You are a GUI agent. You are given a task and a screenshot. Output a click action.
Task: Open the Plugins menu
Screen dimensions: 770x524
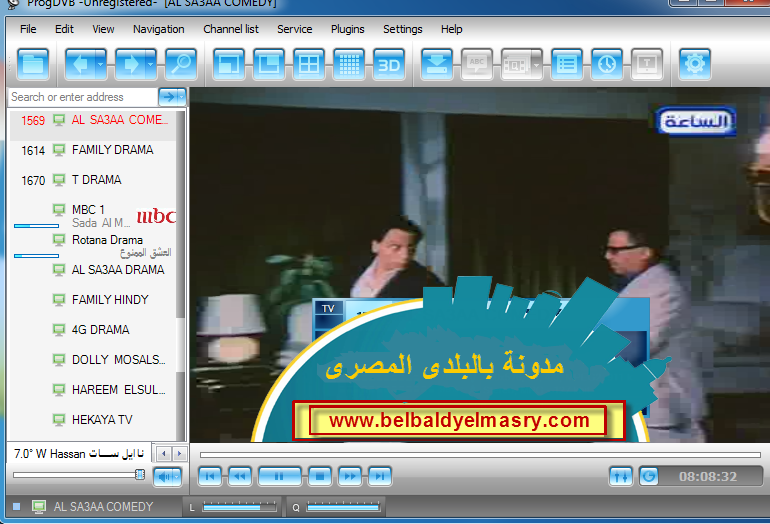click(348, 29)
